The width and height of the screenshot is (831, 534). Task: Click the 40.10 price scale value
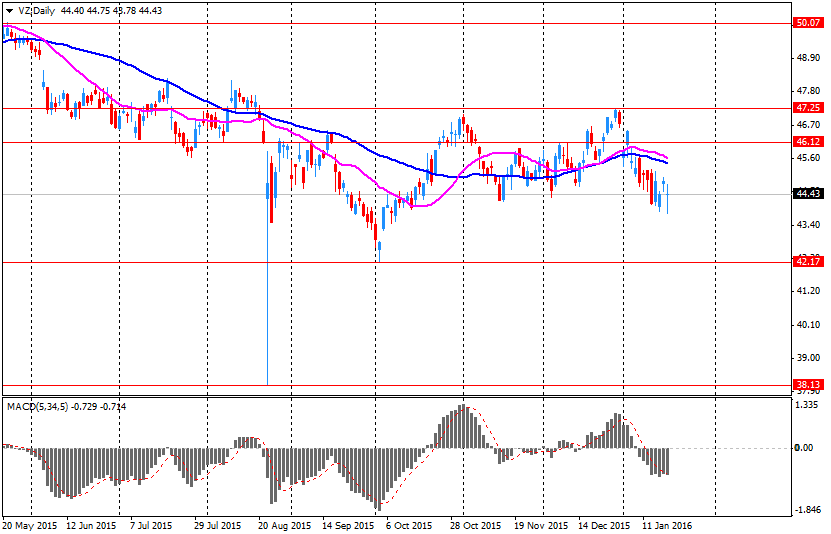(808, 324)
